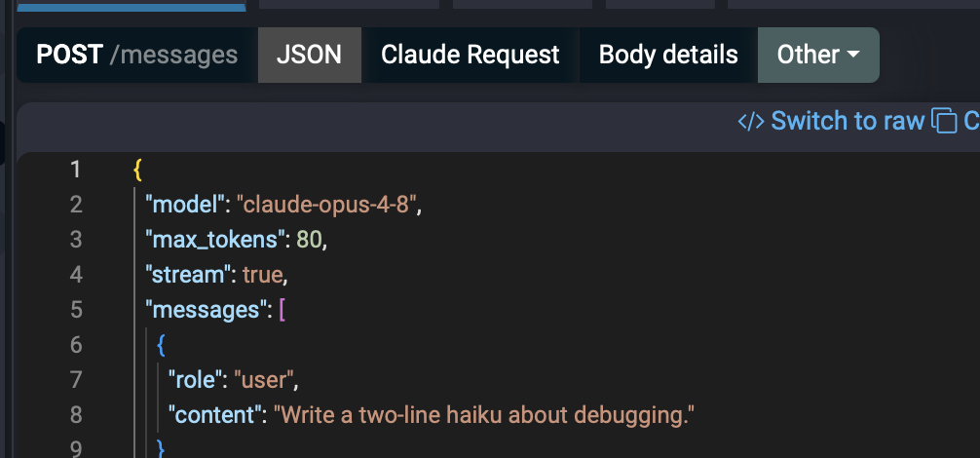Open the Other dropdown menu
This screenshot has width=980, height=458.
[818, 55]
